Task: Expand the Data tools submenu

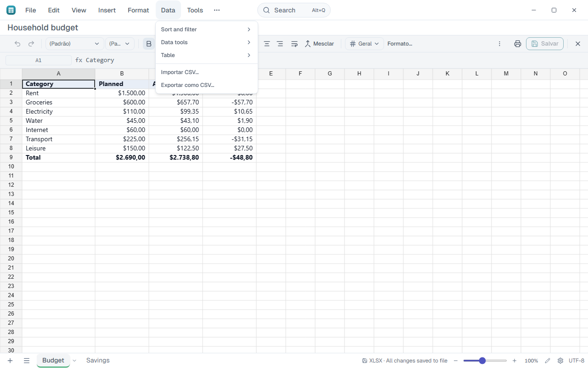Action: click(x=207, y=42)
